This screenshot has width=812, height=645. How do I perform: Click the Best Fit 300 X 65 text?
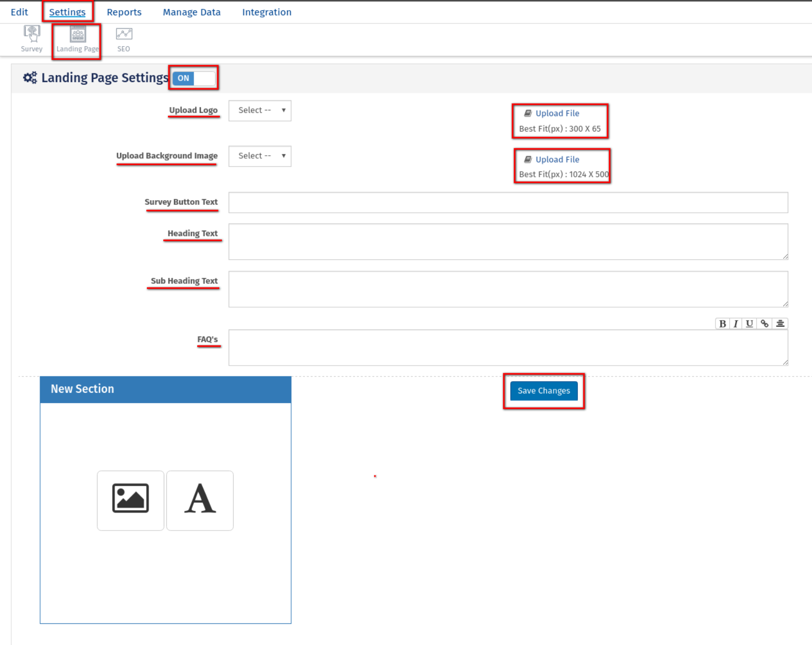[560, 129]
